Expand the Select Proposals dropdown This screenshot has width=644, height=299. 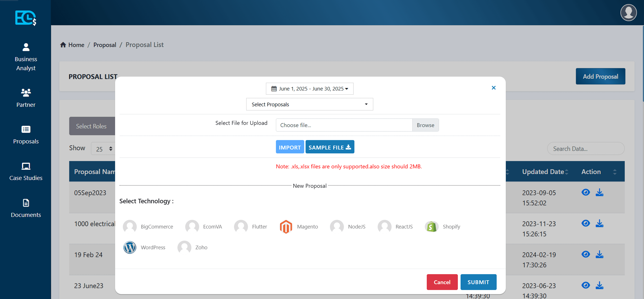(309, 104)
